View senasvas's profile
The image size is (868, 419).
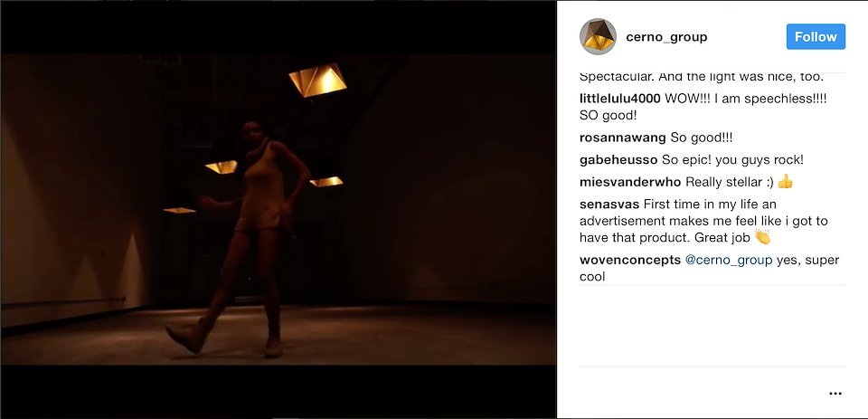click(x=609, y=204)
